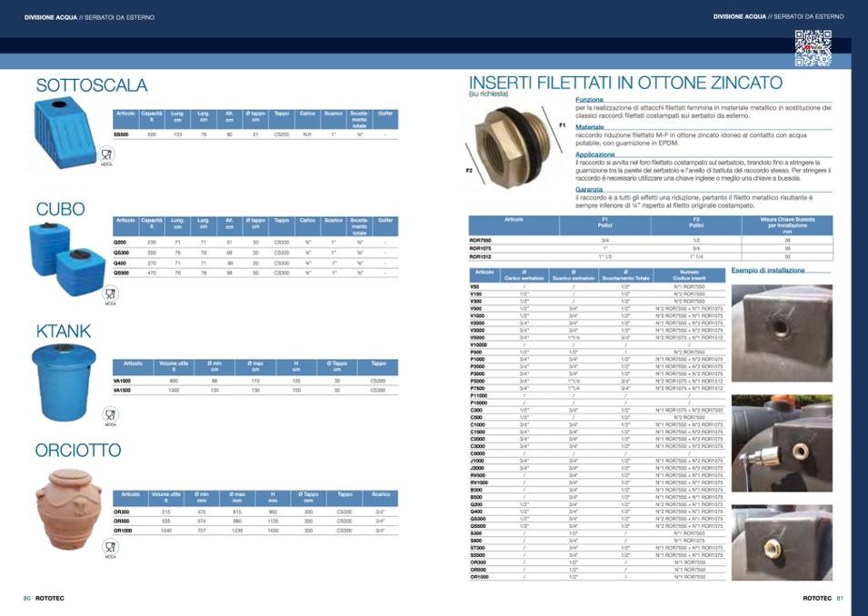
Task: Open the bottom installation example photo
Action: tap(782, 541)
